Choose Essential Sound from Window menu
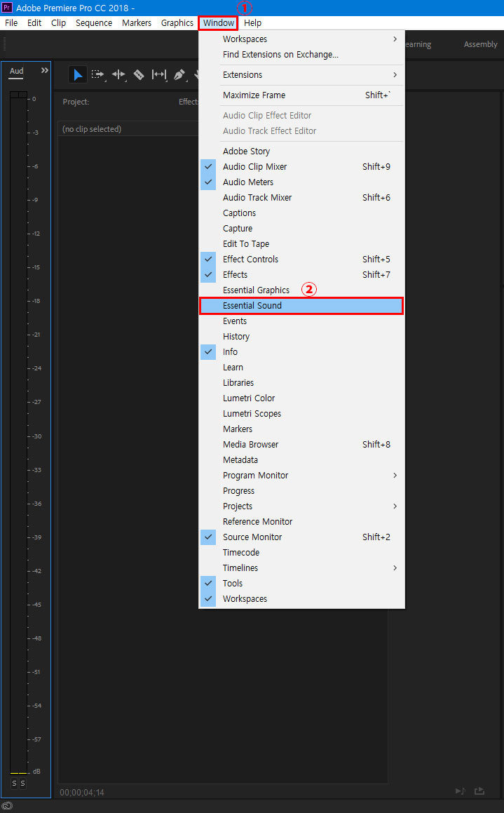The image size is (504, 813). coord(301,305)
